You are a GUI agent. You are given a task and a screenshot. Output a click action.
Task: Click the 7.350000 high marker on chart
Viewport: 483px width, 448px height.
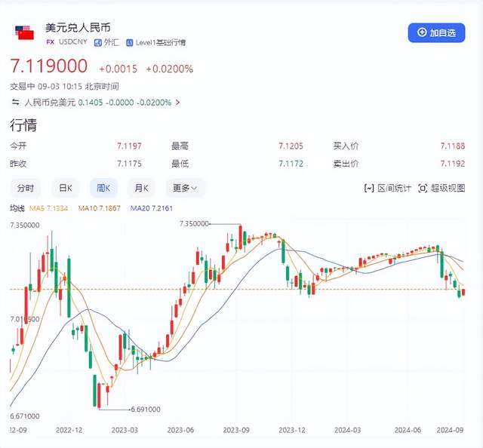pos(195,223)
